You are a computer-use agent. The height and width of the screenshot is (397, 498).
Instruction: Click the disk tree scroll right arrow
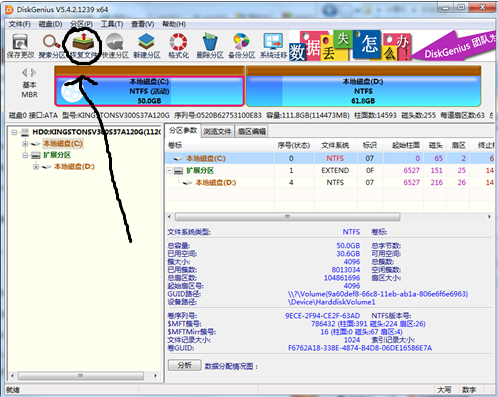[x=155, y=376]
